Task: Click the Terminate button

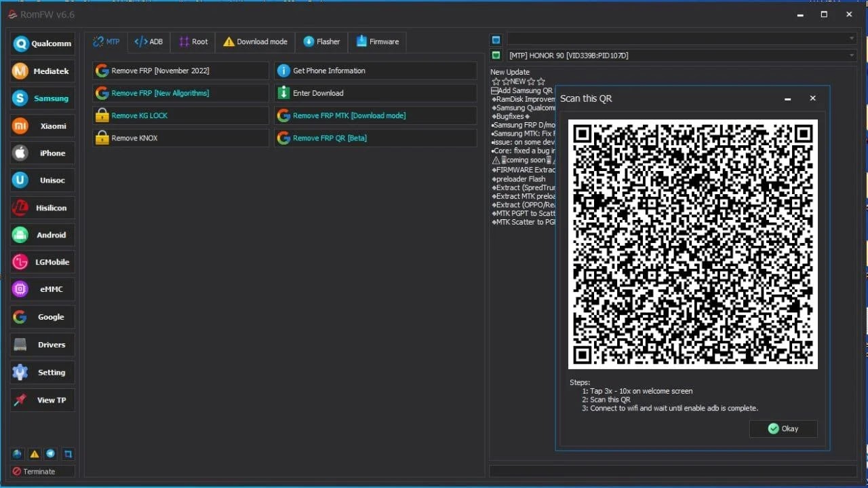Action: point(42,471)
